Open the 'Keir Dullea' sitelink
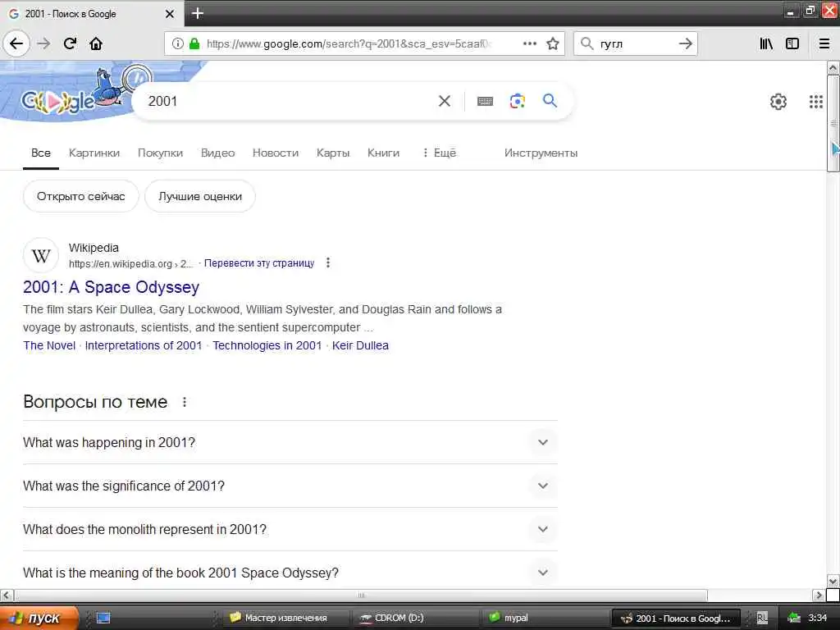This screenshot has height=630, width=840. pyautogui.click(x=360, y=345)
